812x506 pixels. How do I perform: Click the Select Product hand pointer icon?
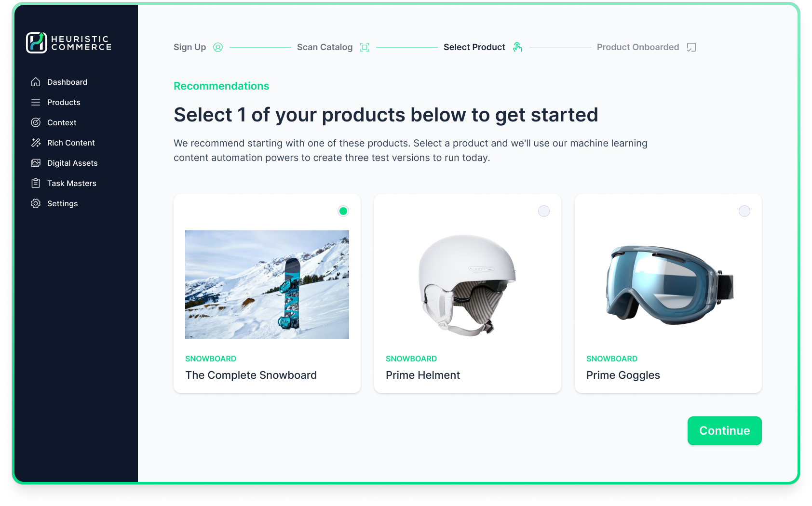coord(517,47)
